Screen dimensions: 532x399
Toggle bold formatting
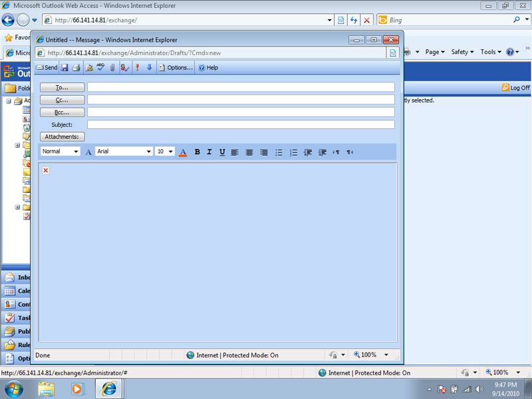click(x=197, y=152)
